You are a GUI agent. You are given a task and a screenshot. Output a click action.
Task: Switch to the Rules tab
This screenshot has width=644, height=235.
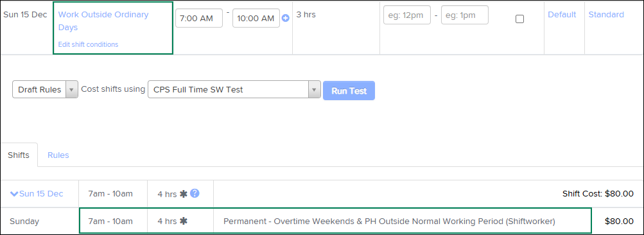coord(58,155)
